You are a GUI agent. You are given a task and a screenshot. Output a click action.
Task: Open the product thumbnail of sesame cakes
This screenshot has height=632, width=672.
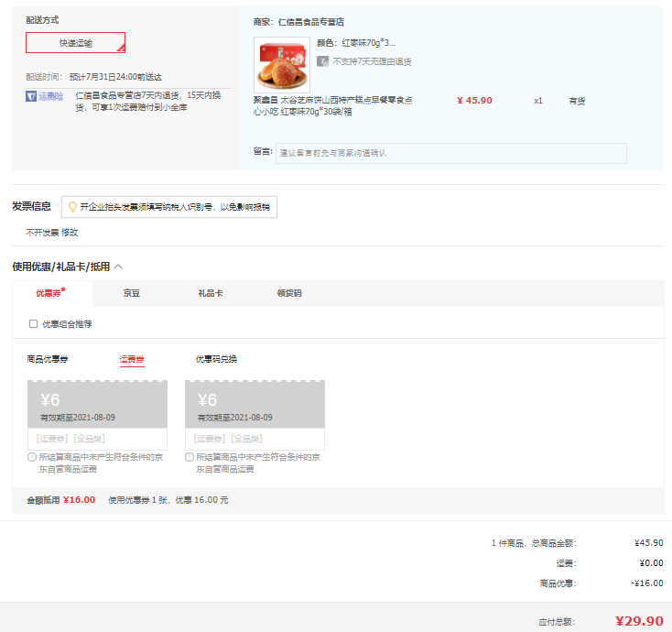click(x=282, y=65)
